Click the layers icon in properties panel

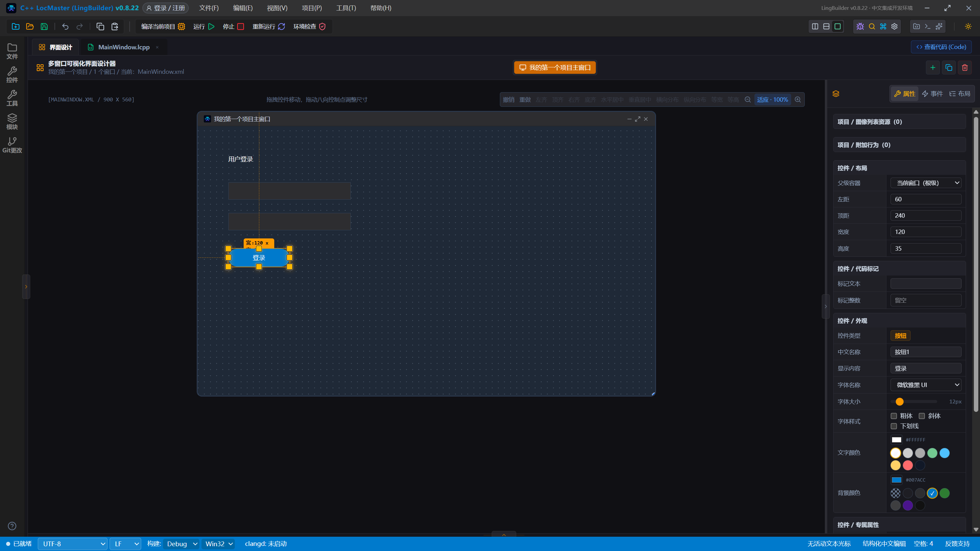[836, 94]
